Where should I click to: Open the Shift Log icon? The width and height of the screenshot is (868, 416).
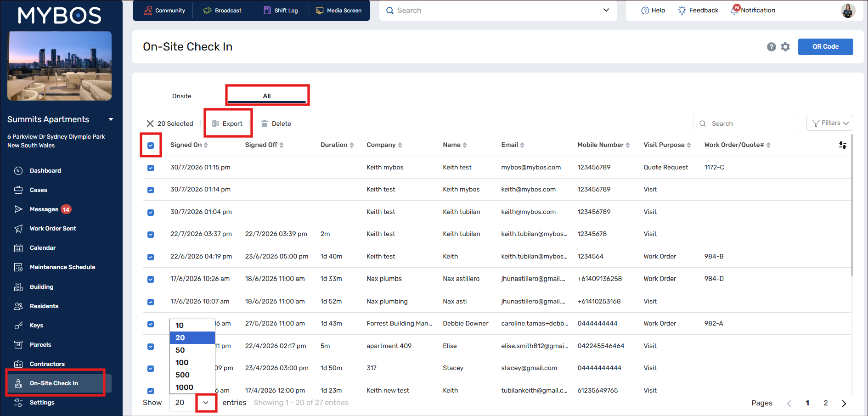pos(267,11)
